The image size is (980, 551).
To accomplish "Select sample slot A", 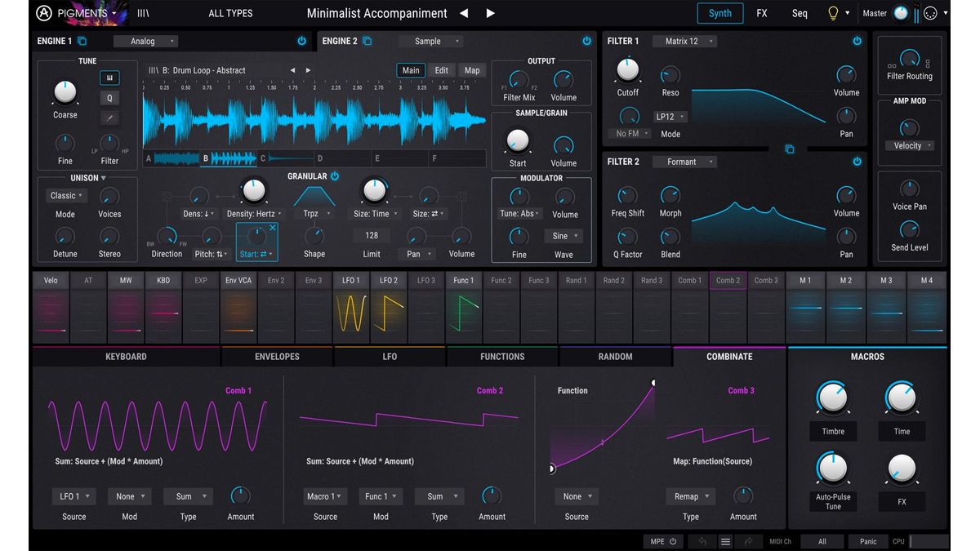I will point(171,158).
